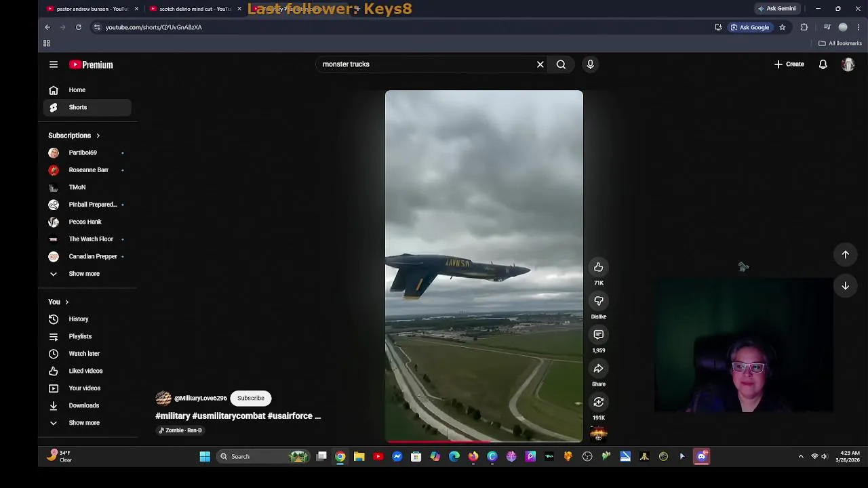Expand the You section heading
Screen dimensions: 868x488
pyautogui.click(x=58, y=302)
